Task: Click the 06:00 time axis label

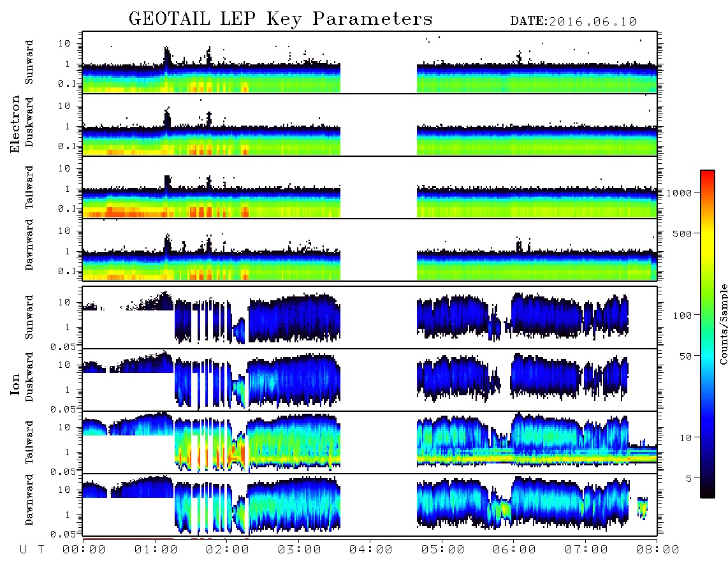Action: (514, 550)
